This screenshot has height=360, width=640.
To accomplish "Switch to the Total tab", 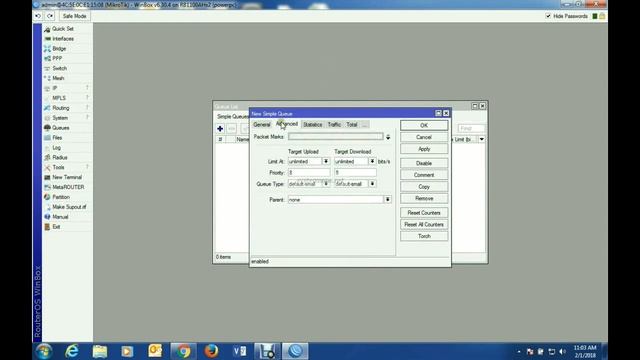I will coord(352,124).
